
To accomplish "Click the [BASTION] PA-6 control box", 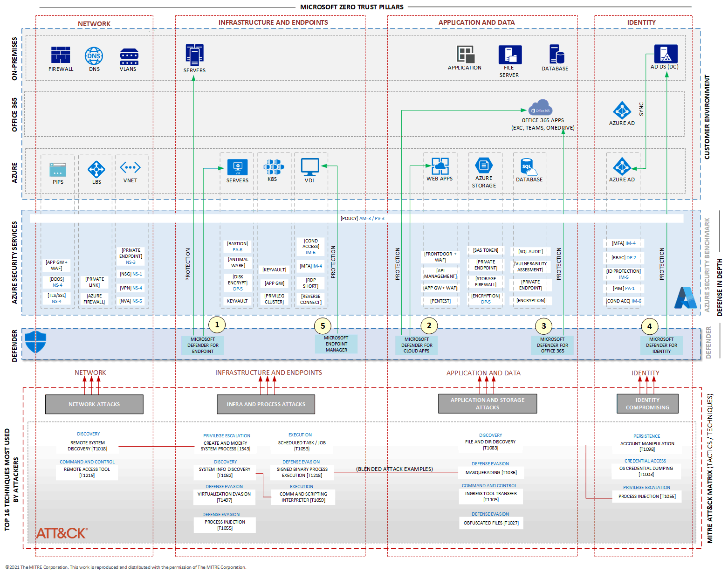I will click(238, 247).
